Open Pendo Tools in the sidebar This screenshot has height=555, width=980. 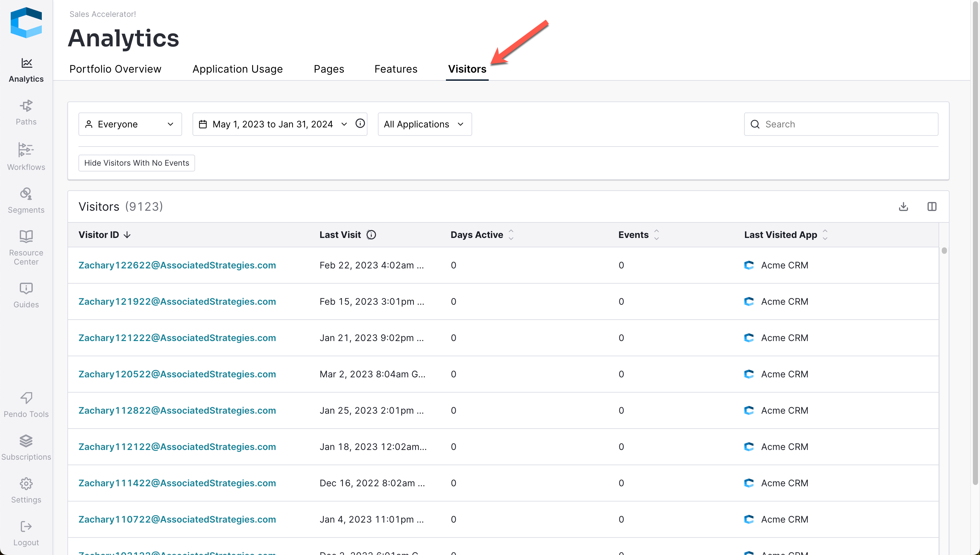click(26, 405)
